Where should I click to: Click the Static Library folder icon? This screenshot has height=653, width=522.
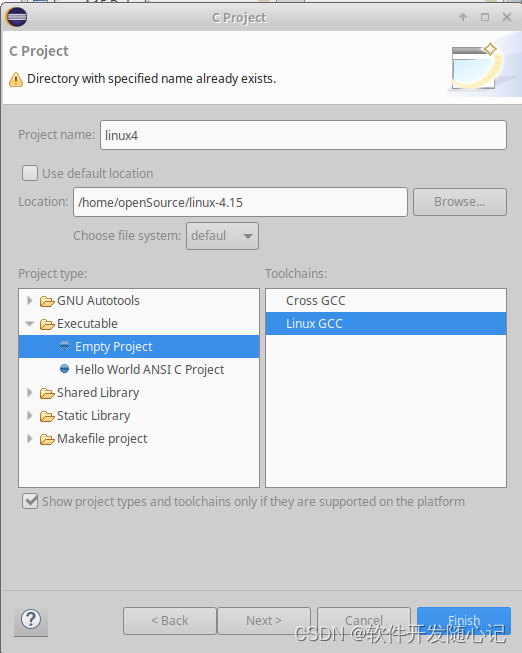point(47,416)
